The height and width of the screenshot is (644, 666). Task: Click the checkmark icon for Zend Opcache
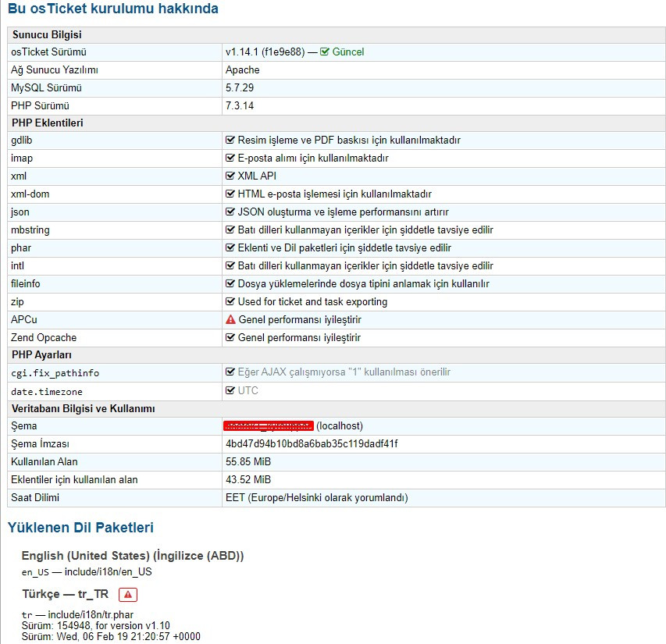pyautogui.click(x=230, y=338)
